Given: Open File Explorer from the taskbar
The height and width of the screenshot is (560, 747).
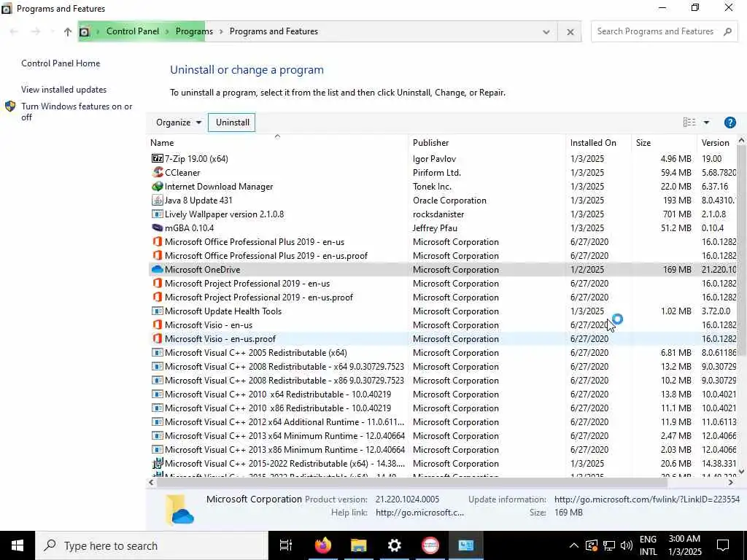Looking at the screenshot, I should [358, 545].
